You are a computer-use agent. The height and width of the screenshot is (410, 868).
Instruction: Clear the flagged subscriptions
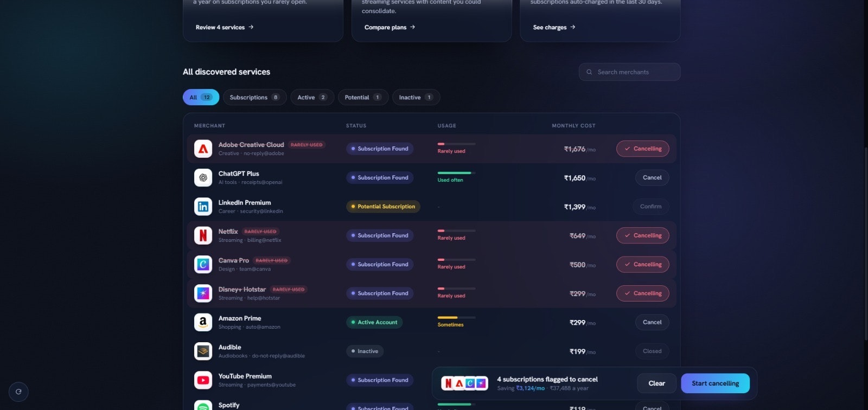[656, 383]
